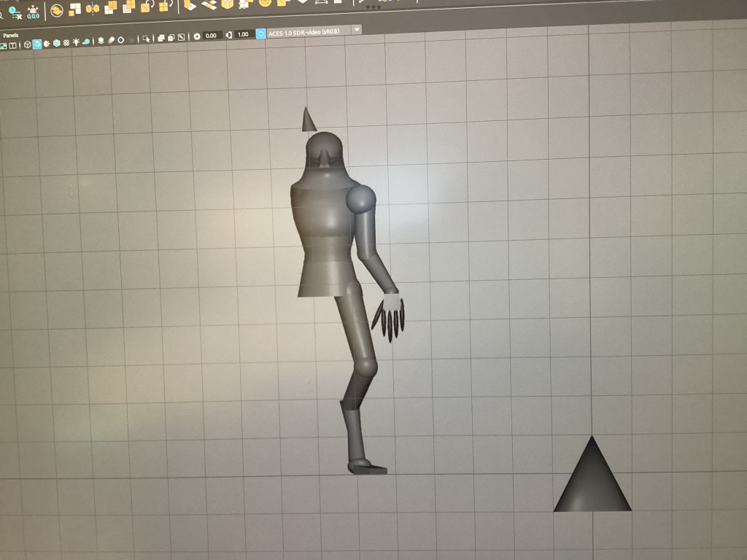Click the three-dot shelf handle
The image size is (747, 560).
[x=373, y=7]
